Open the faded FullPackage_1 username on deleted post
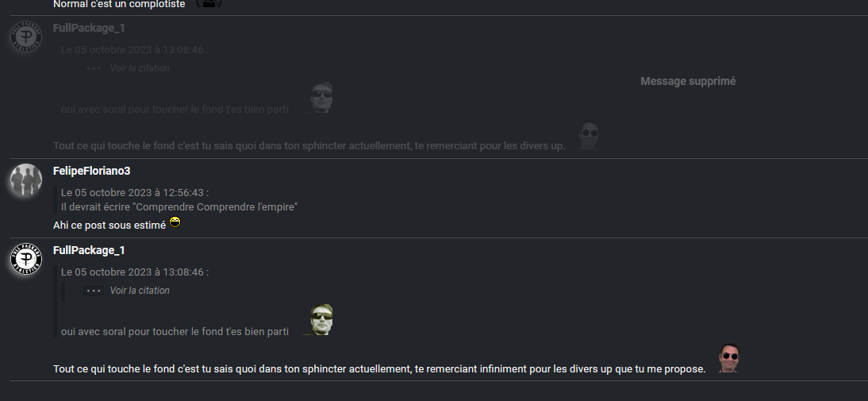This screenshot has width=868, height=401. 89,28
